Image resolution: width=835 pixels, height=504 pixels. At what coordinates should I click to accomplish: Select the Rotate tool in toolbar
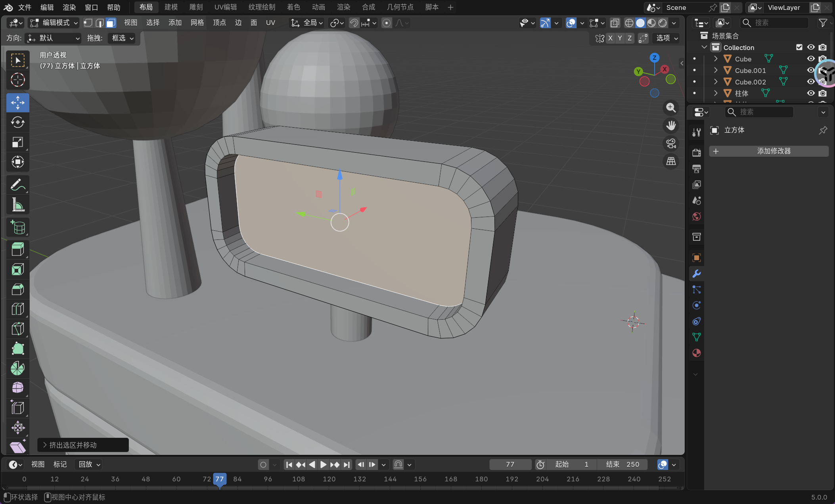pos(17,123)
